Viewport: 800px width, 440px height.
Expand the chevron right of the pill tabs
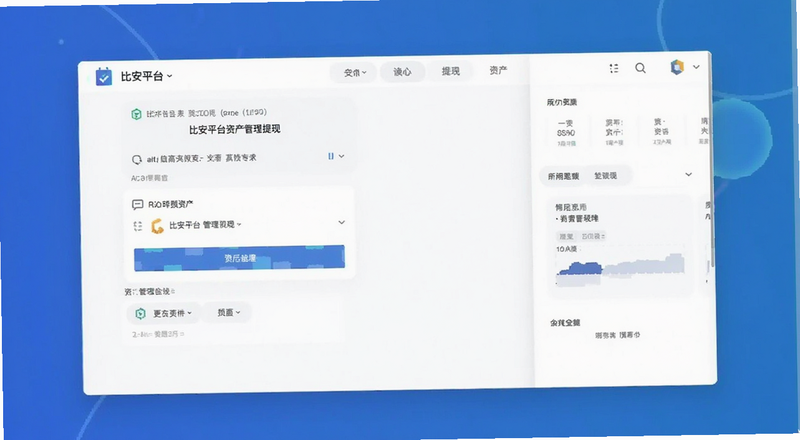tap(688, 175)
